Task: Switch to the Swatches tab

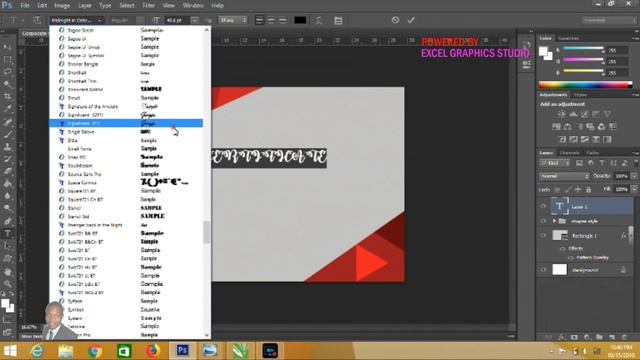Action: (x=569, y=38)
